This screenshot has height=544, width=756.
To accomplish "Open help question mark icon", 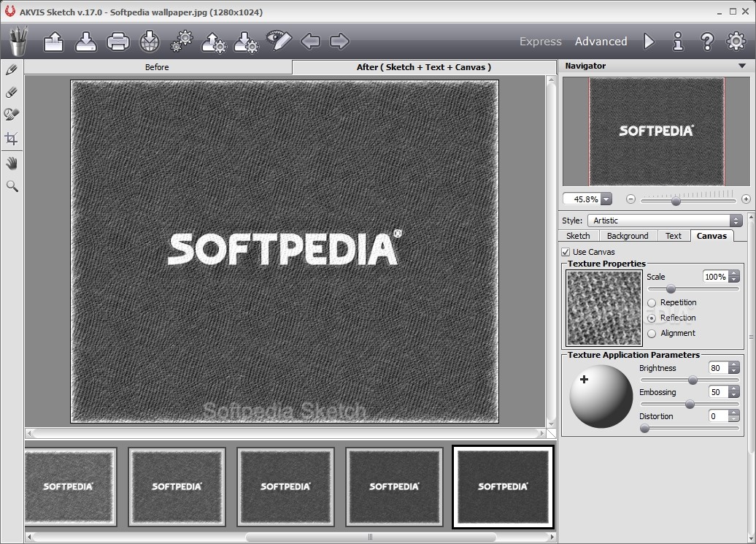I will 707,42.
